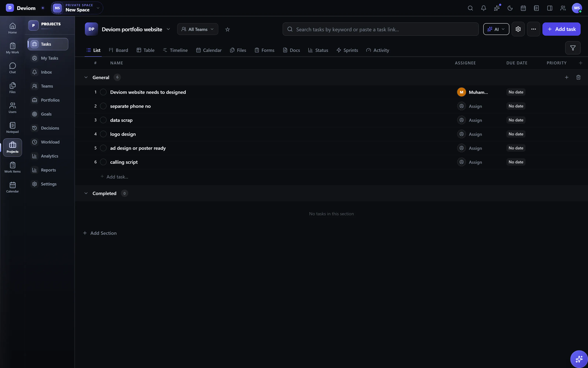Collapse the Completed section
This screenshot has height=368, width=588.
tap(86, 193)
